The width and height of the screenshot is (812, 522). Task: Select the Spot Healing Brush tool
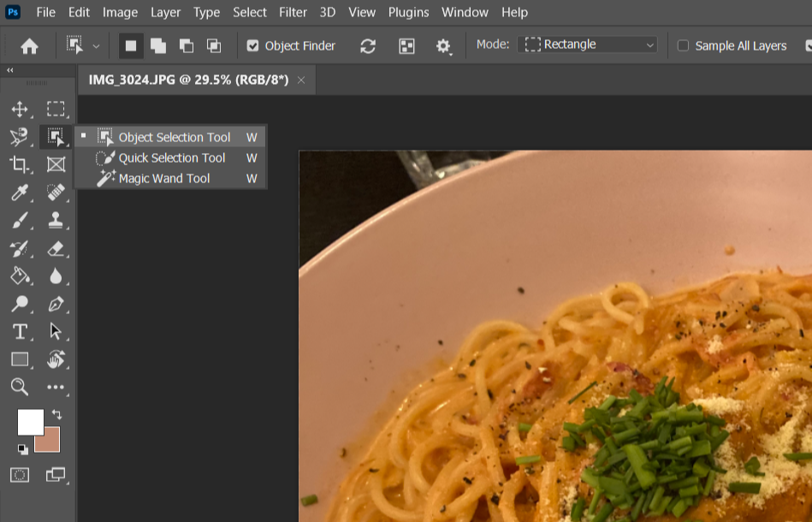click(56, 193)
